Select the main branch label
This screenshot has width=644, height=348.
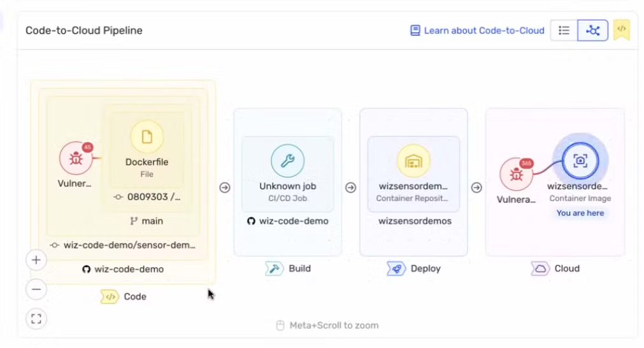[147, 221]
